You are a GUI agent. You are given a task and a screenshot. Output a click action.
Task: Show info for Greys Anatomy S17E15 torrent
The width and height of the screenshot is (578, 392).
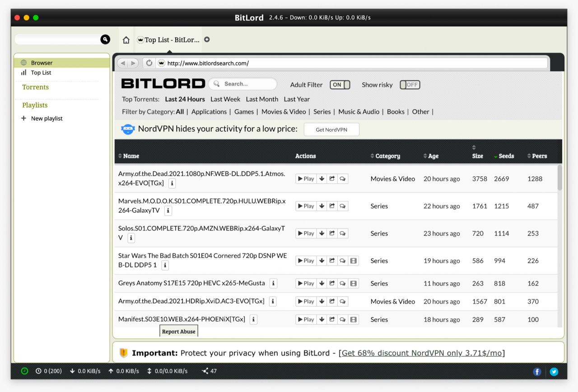click(x=273, y=283)
